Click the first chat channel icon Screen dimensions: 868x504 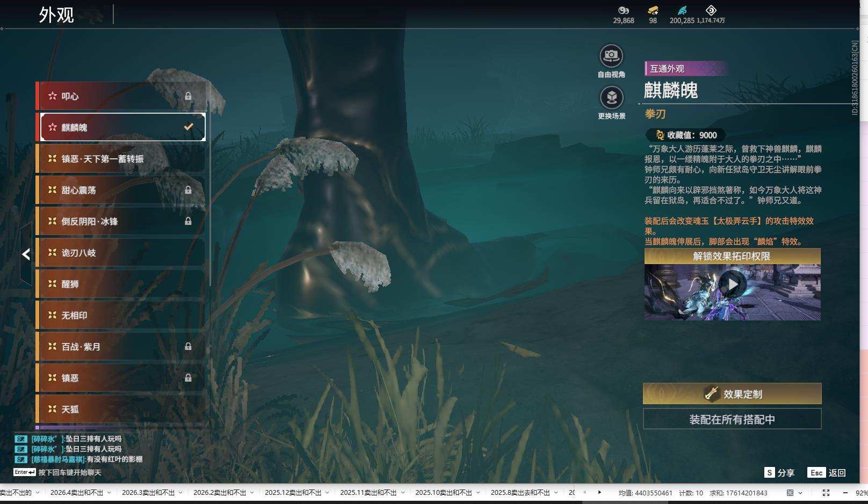[x=21, y=439]
